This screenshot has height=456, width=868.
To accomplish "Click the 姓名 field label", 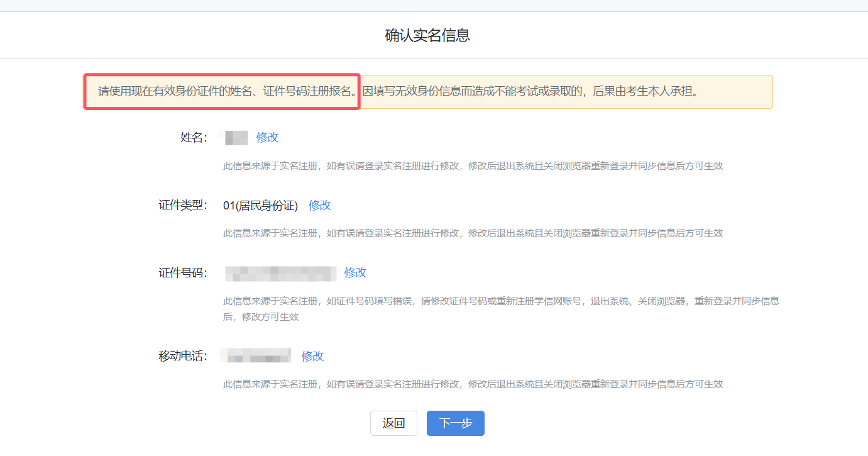I will (x=194, y=138).
